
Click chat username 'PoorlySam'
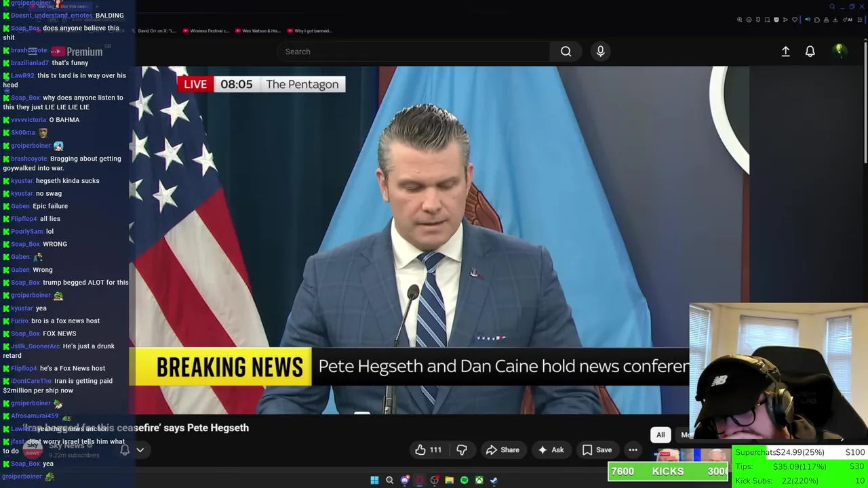(x=27, y=232)
